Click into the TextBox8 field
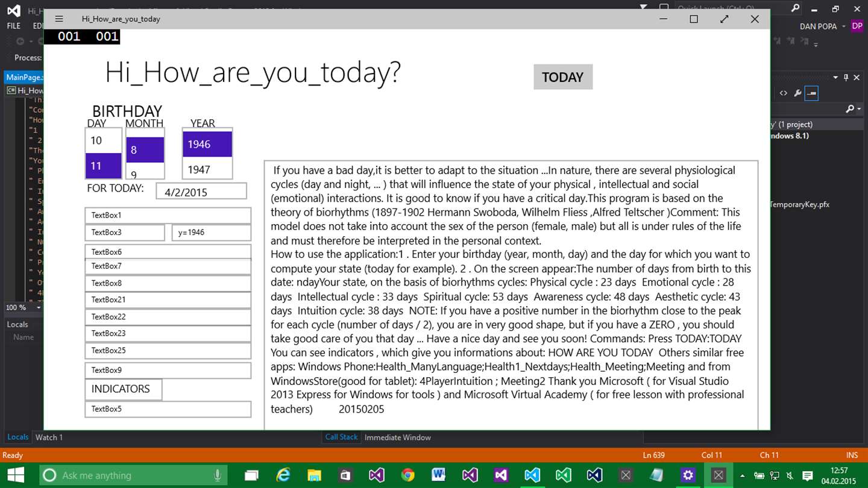Screen dimensions: 868x488 click(x=168, y=283)
